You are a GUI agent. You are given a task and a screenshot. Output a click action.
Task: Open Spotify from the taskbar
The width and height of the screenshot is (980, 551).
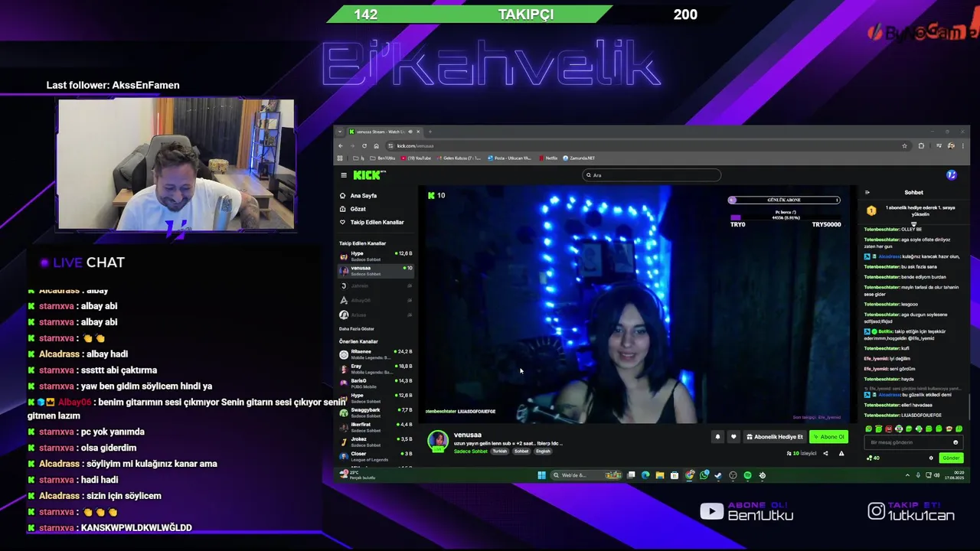[747, 475]
